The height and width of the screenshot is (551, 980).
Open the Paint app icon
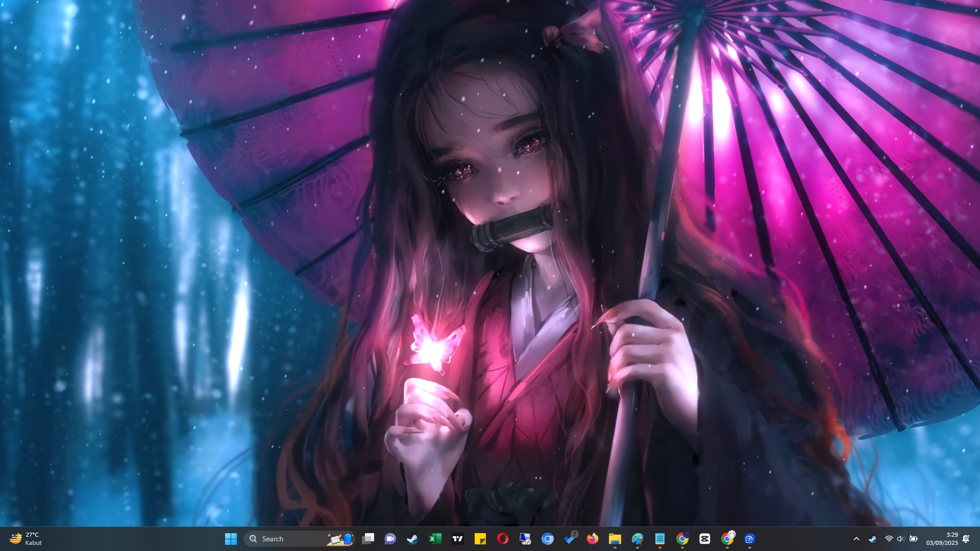(637, 539)
